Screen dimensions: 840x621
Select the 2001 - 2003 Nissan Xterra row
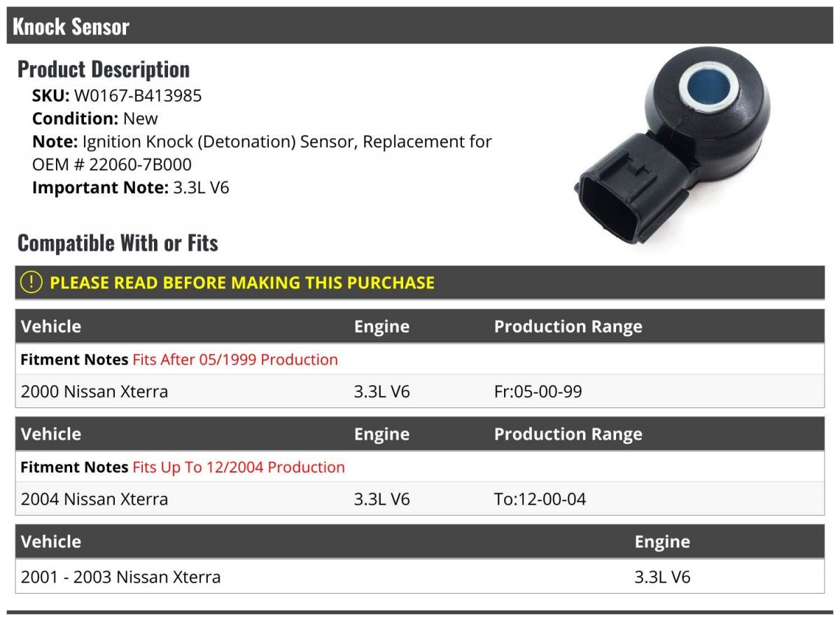point(420,577)
